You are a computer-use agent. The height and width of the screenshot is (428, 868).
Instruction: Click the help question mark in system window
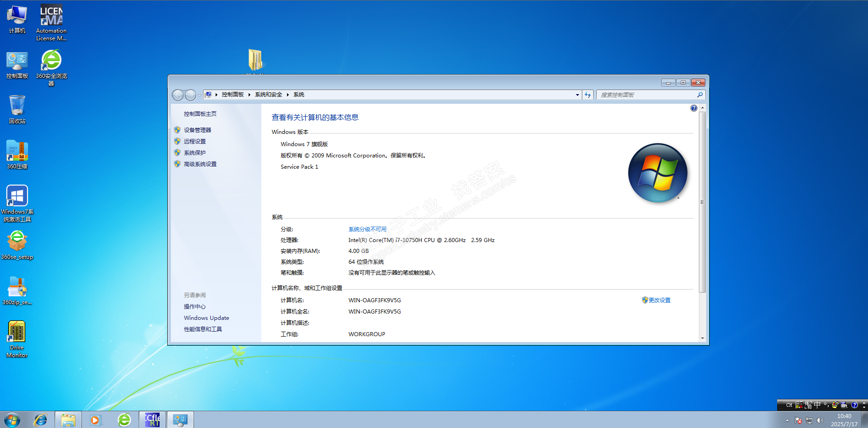pyautogui.click(x=694, y=108)
